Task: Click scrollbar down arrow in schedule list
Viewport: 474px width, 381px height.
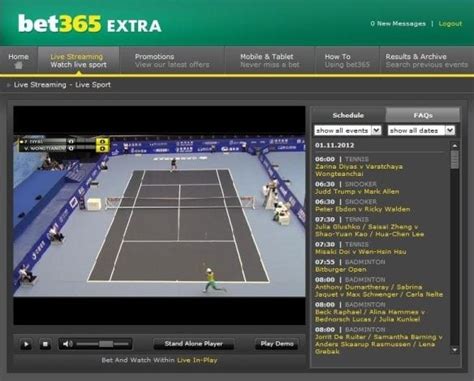Action: pos(455,350)
